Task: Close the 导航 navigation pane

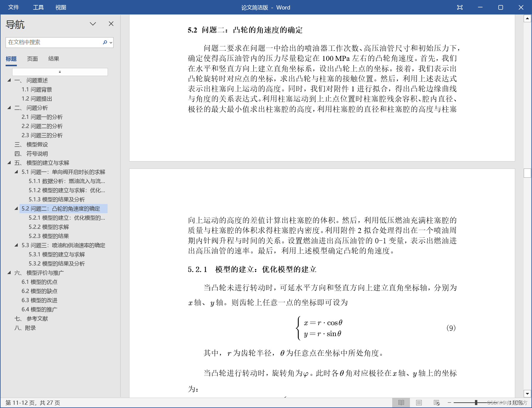Action: point(111,24)
